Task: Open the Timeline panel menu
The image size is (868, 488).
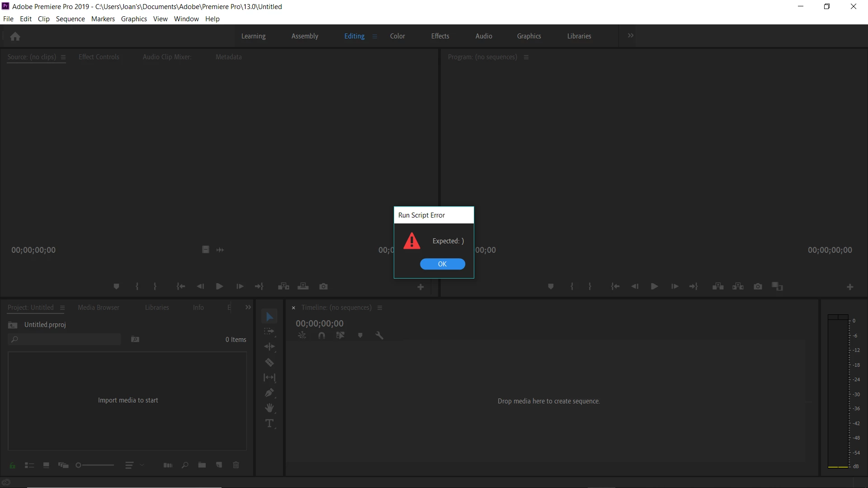Action: click(380, 308)
